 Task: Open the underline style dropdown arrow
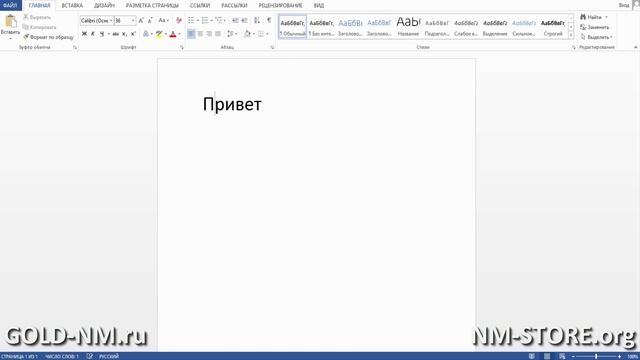click(x=109, y=34)
